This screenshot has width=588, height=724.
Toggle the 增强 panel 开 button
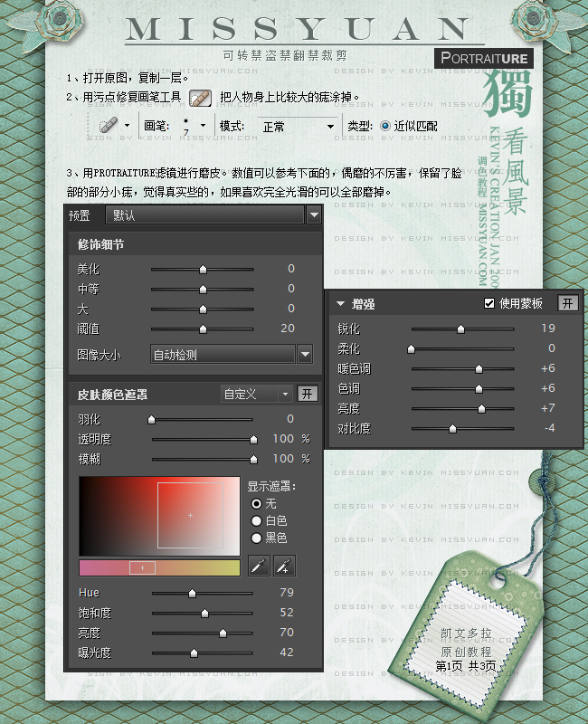pyautogui.click(x=568, y=303)
